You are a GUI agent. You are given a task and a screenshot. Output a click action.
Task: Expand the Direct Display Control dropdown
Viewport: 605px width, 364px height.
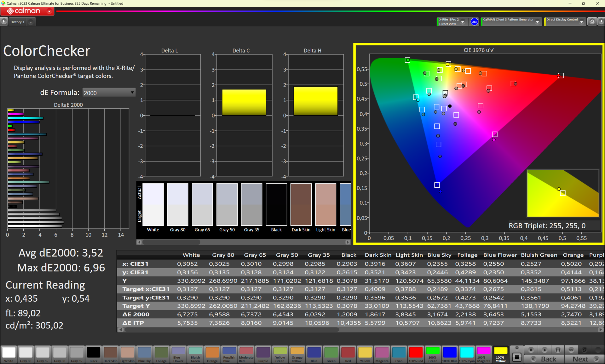coord(581,22)
